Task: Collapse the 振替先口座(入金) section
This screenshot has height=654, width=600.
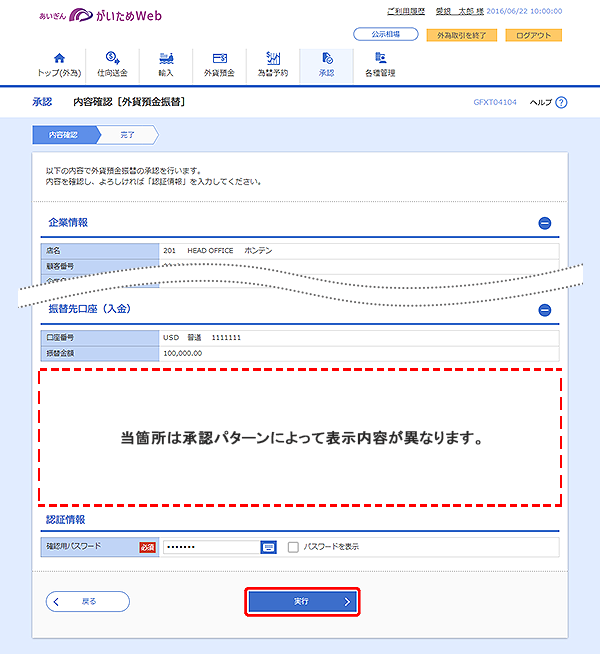Action: click(545, 310)
